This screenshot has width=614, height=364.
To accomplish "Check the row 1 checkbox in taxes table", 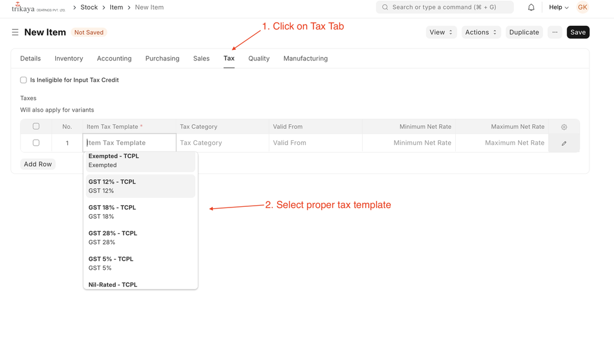I will [36, 143].
